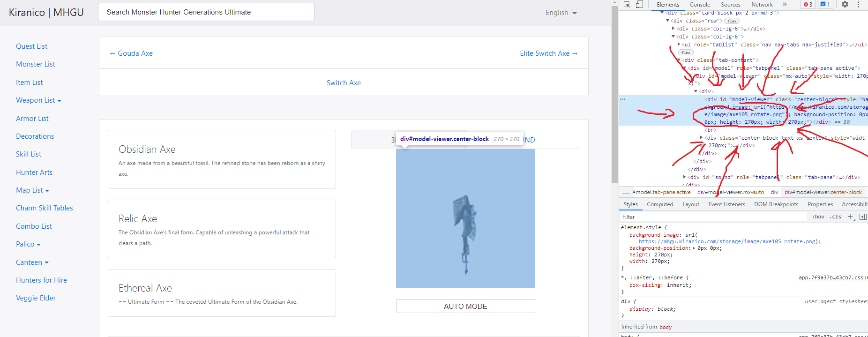Select the Relic Axe card
This screenshot has height=337, width=868.
coord(222,229)
